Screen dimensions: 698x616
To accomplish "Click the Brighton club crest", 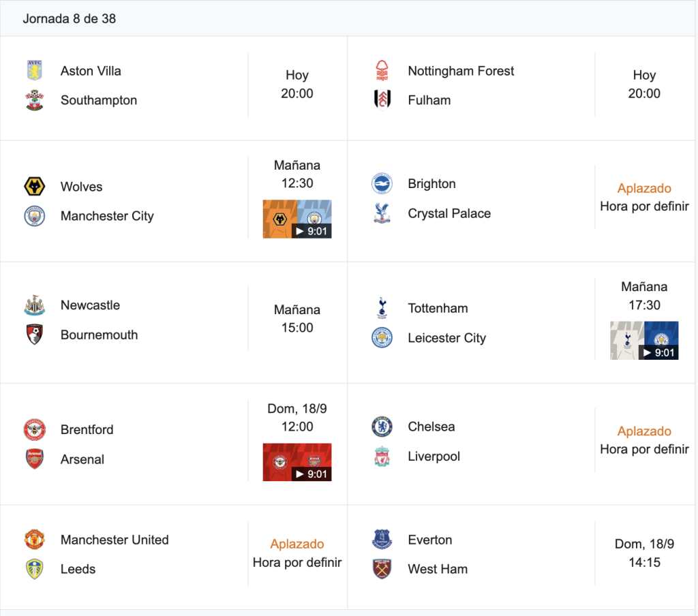I will pos(382,183).
